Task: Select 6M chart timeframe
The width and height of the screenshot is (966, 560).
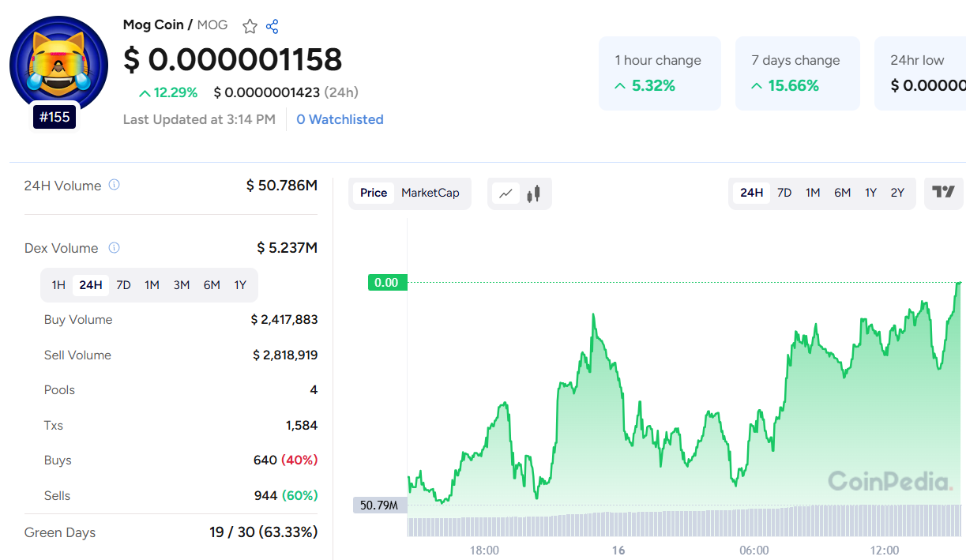Action: (x=842, y=193)
